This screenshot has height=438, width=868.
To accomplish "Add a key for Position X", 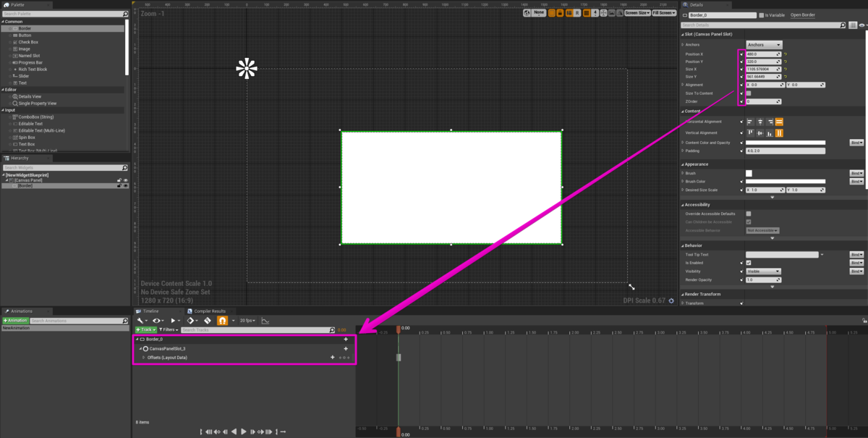I will [741, 54].
